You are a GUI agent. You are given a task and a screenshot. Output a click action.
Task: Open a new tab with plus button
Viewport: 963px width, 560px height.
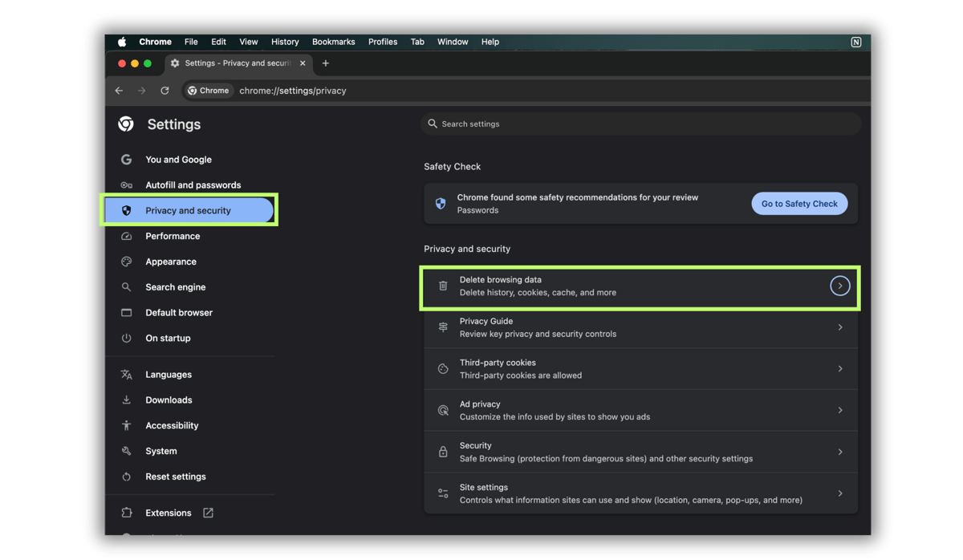325,63
